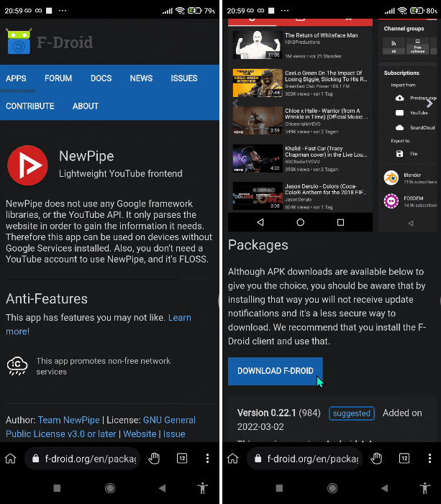Open the DOCS menu item

click(x=101, y=78)
